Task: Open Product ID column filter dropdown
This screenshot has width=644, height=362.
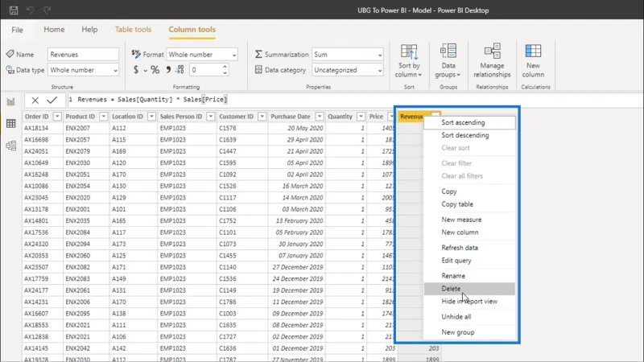Action: click(104, 117)
